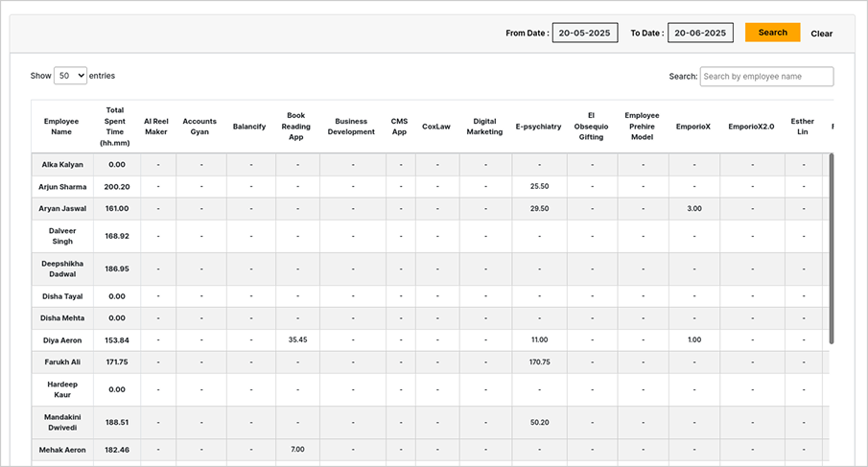The image size is (868, 467).
Task: Click Diya Aeron's 35.45 Book Reading value
Action: click(x=298, y=339)
